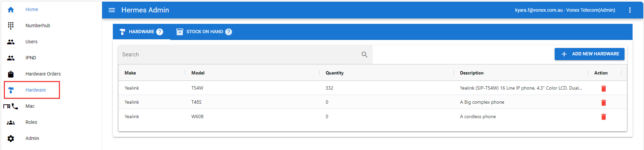Click the Home icon in sidebar
This screenshot has height=150, width=644.
pos(11,10)
